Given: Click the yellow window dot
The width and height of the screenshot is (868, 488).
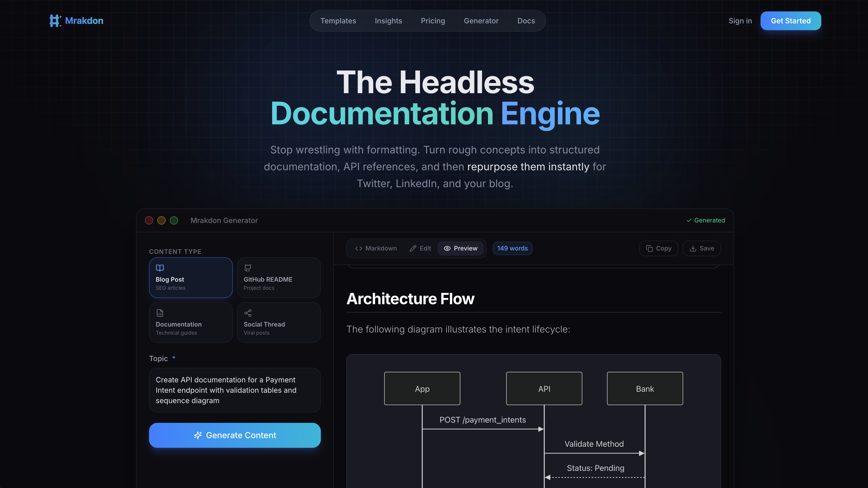Looking at the screenshot, I should (x=161, y=220).
